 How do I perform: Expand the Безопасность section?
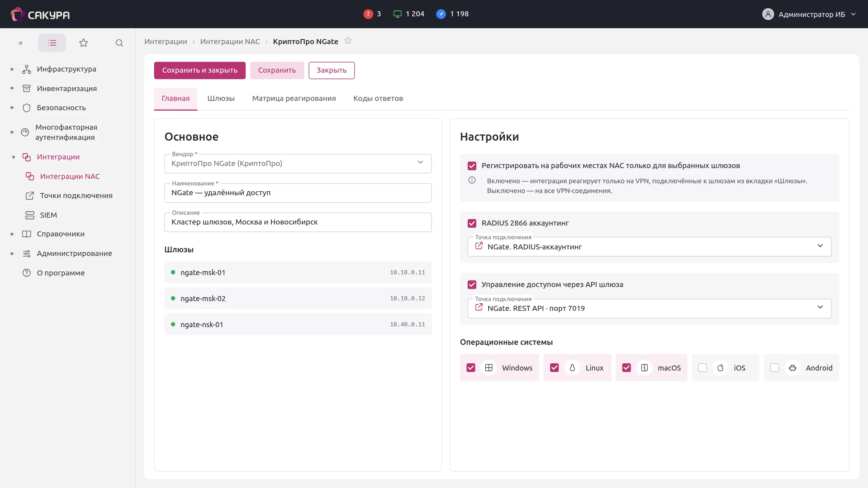pyautogui.click(x=12, y=108)
